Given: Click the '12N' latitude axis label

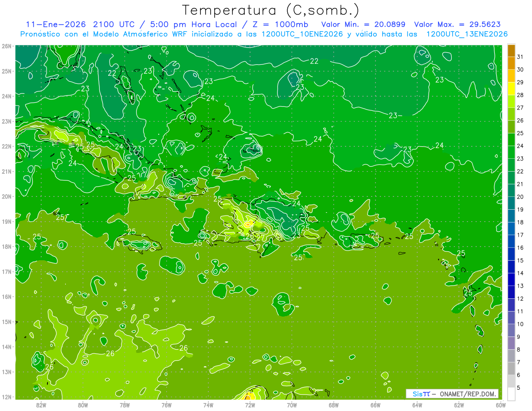Looking at the screenshot, I should pos(7,397).
